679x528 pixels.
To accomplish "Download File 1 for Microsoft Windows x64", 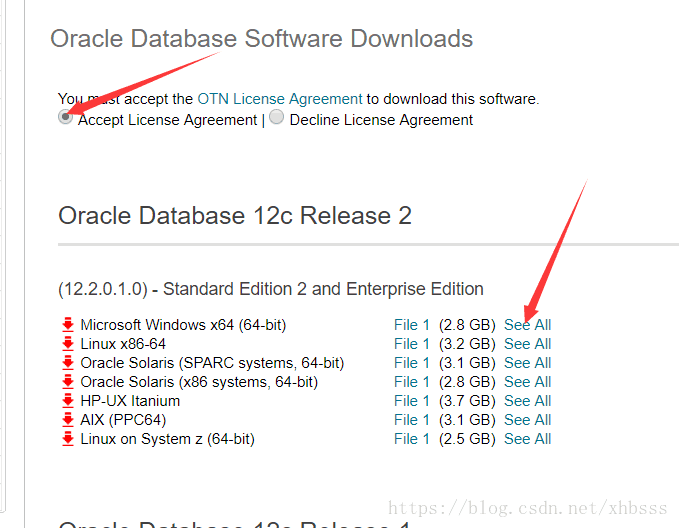I will tap(412, 325).
